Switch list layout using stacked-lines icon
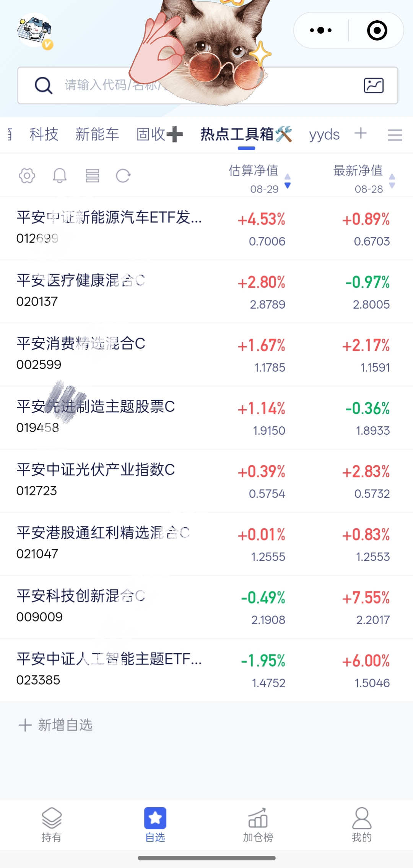This screenshot has width=413, height=868. (x=92, y=176)
